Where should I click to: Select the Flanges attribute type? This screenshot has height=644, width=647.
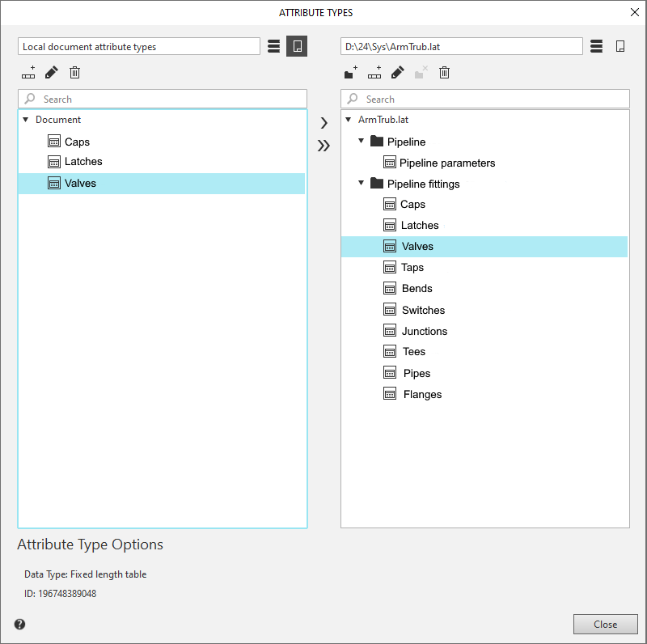[x=421, y=395]
